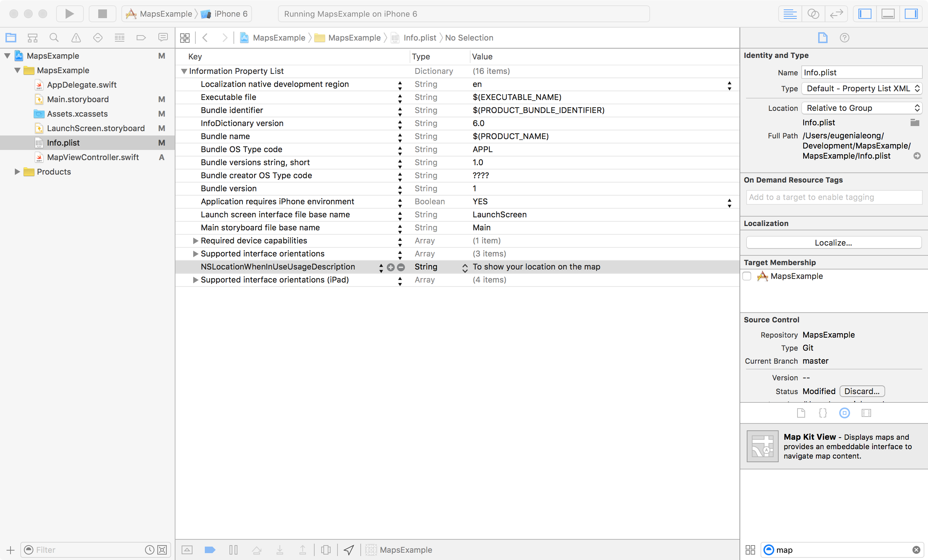
Task: Open the code snippet library tab
Action: [x=823, y=413]
